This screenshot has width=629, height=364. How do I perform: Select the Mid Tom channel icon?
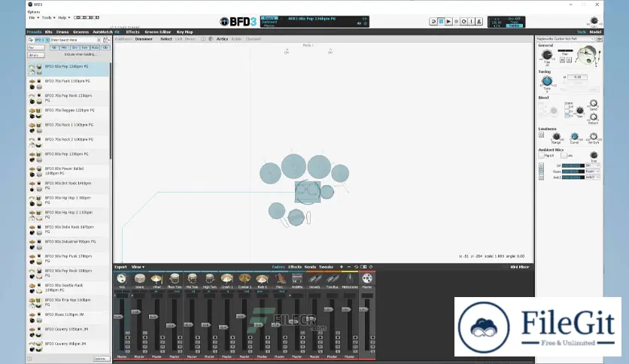point(192,278)
